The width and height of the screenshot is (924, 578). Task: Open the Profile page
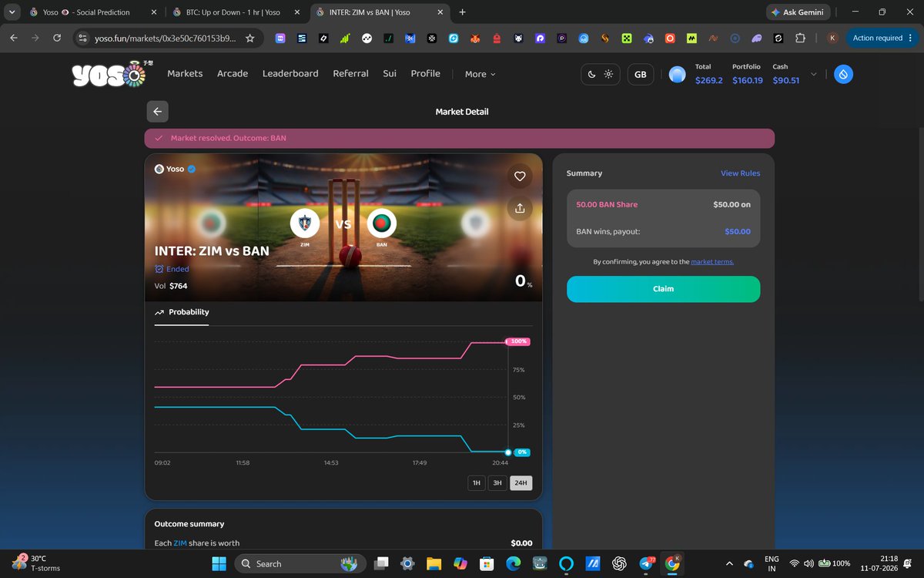coord(425,73)
